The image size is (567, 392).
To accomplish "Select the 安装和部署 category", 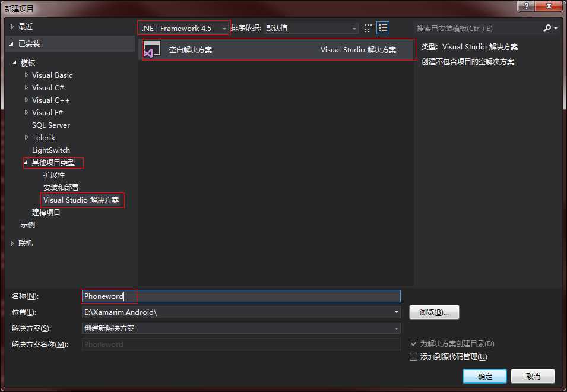I will pyautogui.click(x=61, y=187).
